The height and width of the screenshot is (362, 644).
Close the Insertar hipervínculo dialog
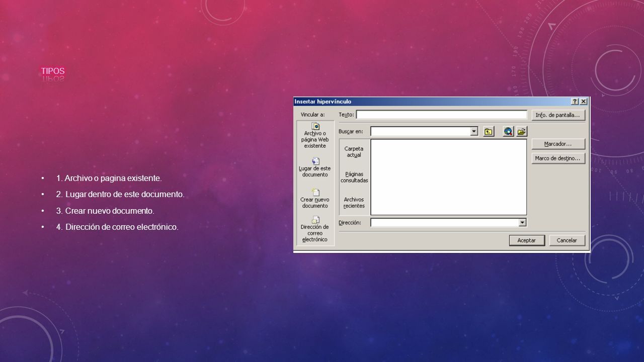click(583, 102)
